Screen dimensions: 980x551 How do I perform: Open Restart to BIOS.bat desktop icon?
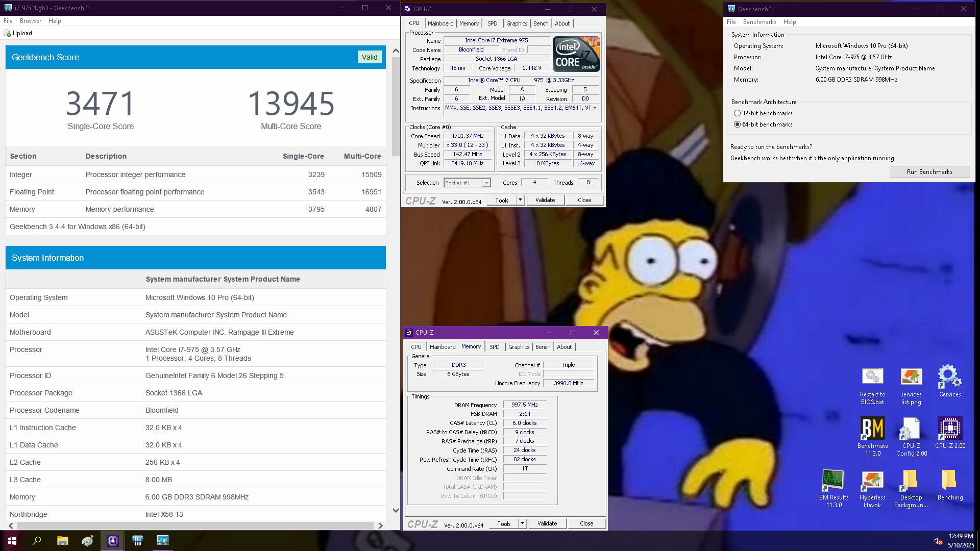(x=872, y=385)
